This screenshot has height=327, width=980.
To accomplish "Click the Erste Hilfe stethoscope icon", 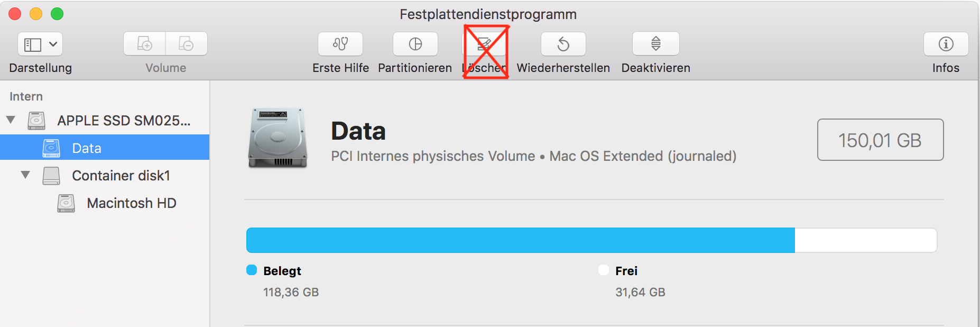I will 340,44.
